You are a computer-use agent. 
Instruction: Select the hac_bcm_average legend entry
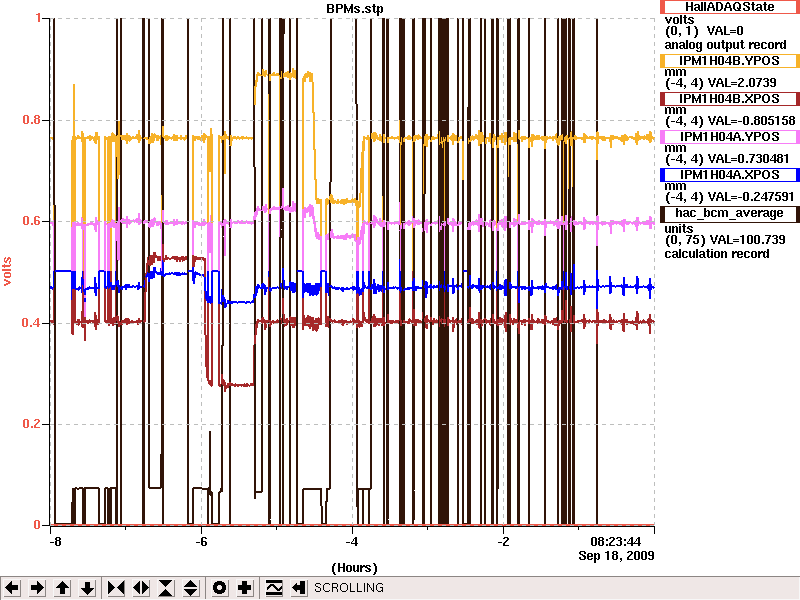(730, 213)
